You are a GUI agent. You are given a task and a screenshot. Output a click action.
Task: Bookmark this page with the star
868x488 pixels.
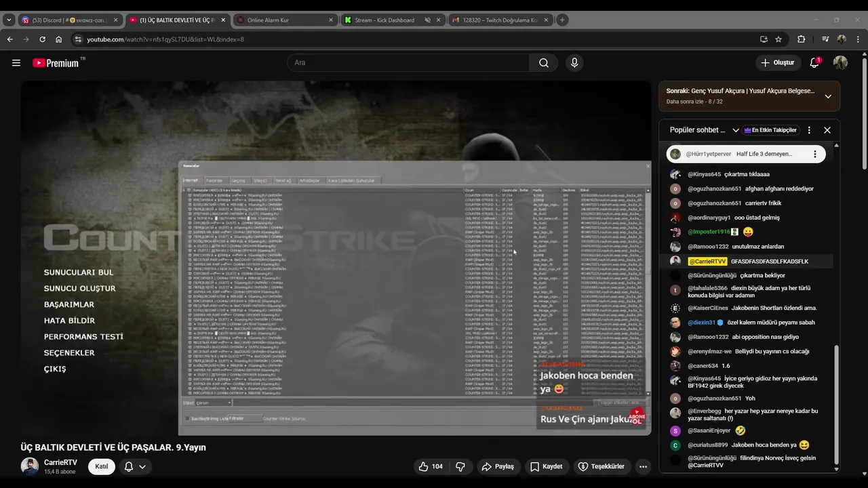[778, 39]
